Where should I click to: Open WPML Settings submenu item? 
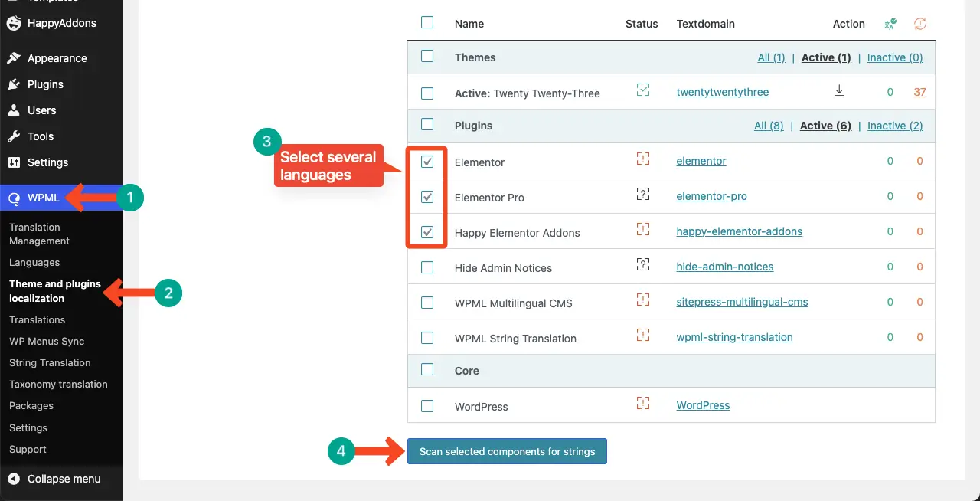click(28, 427)
